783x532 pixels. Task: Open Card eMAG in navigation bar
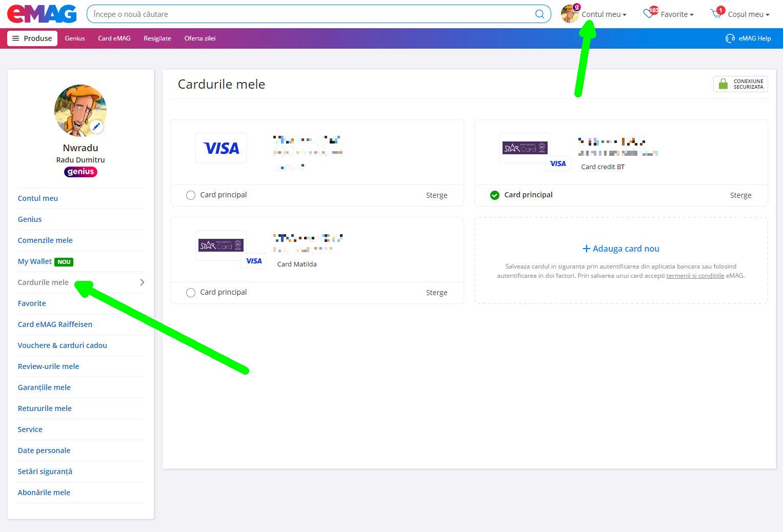pyautogui.click(x=114, y=38)
